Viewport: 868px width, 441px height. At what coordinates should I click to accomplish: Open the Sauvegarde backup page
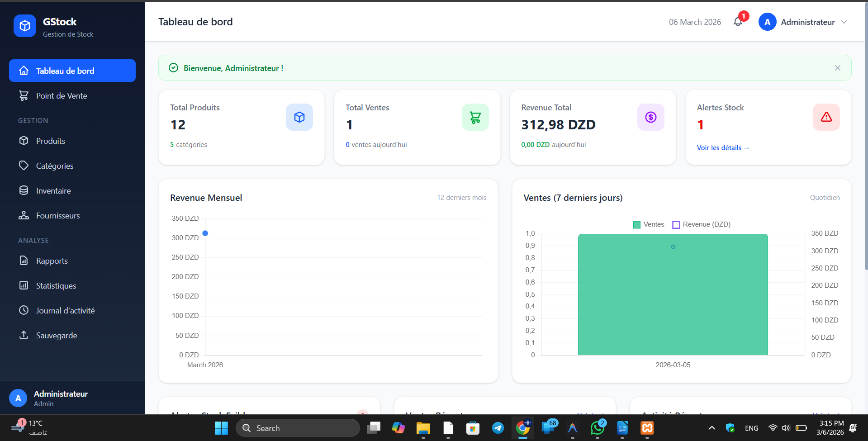57,336
